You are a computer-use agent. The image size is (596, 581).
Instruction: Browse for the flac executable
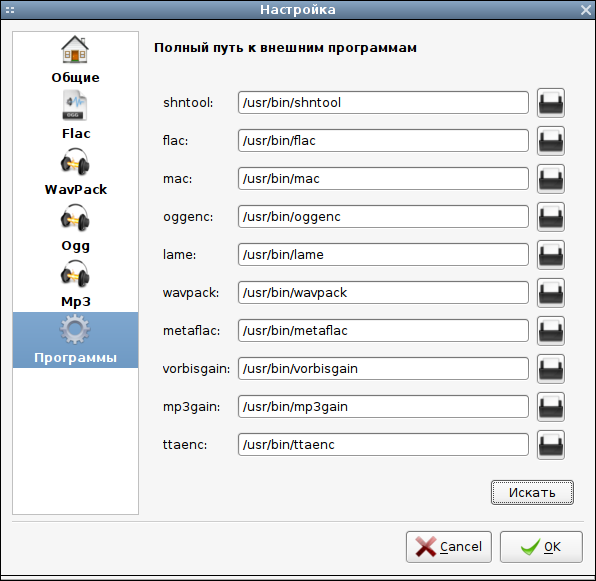(x=551, y=141)
